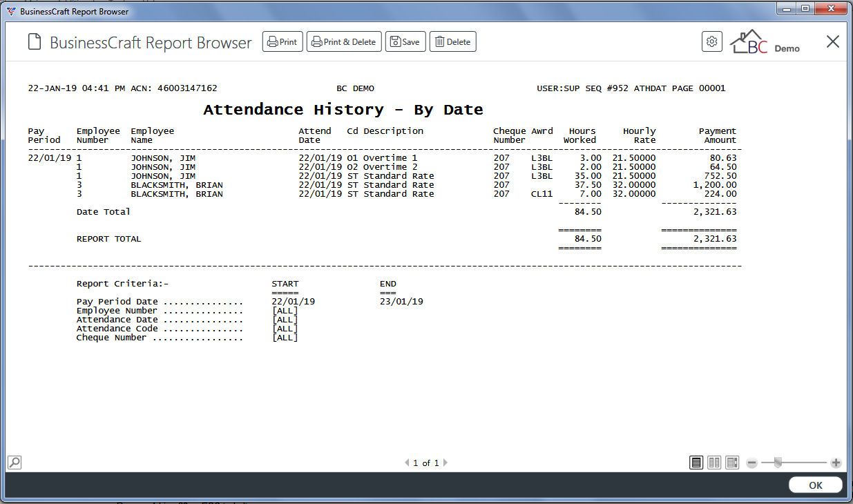The image size is (853, 504).
Task: Maximize the Report Browser window
Action: click(805, 9)
